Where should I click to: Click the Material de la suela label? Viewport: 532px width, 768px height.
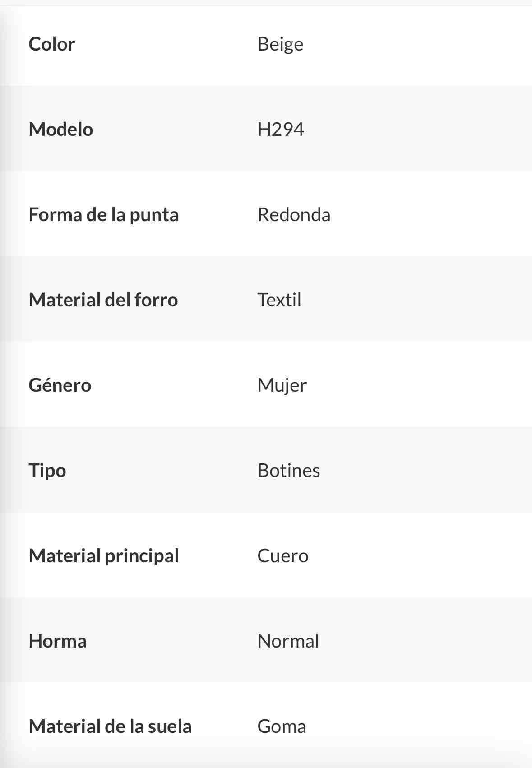click(x=110, y=726)
